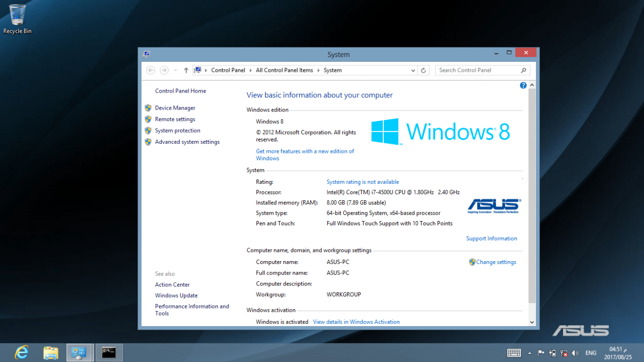
Task: Click processor value Intel Core i7-4500U
Action: 393,192
